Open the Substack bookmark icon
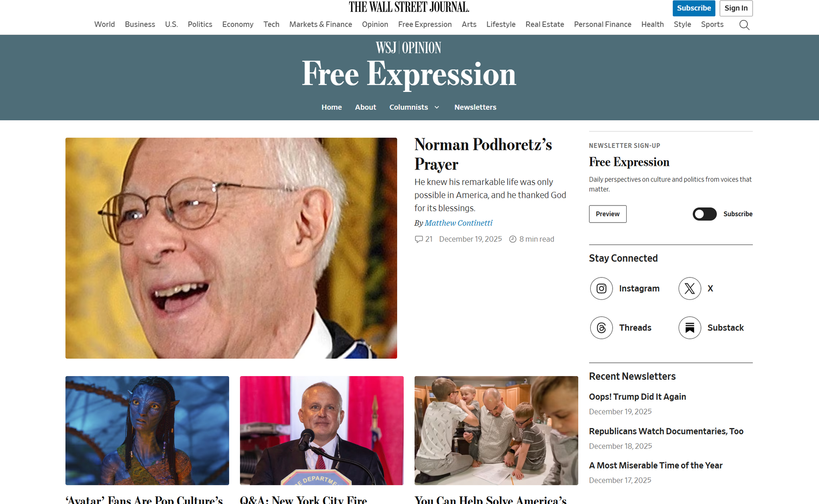Viewport: 819px width, 504px height. (690, 328)
